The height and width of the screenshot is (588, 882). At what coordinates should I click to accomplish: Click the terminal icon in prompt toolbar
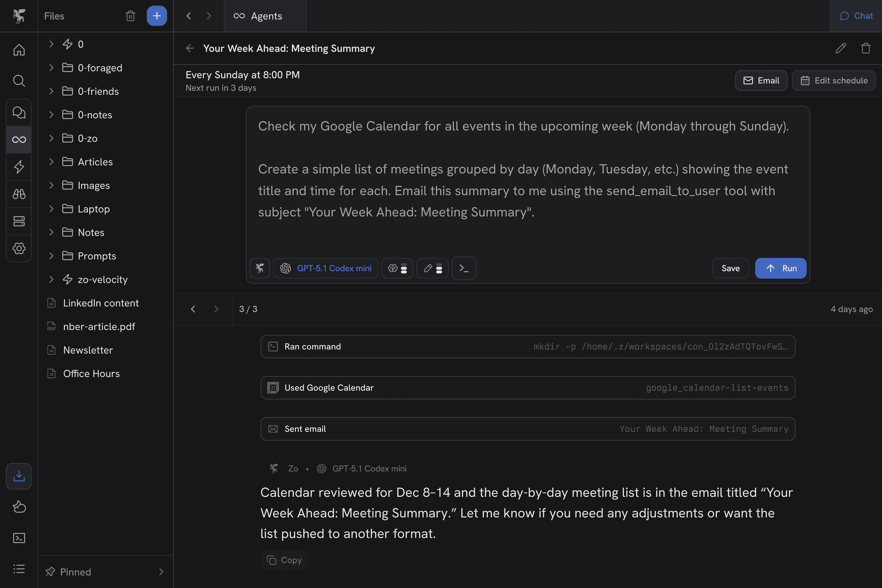click(464, 268)
